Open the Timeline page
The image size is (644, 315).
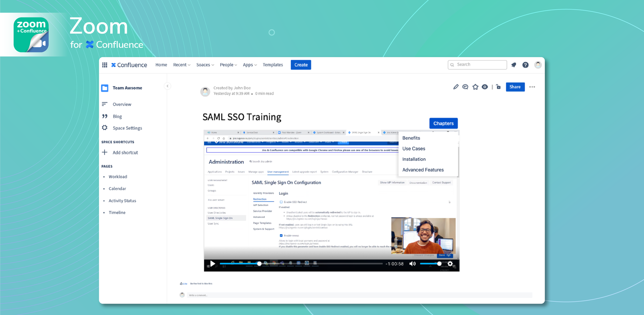(x=117, y=212)
